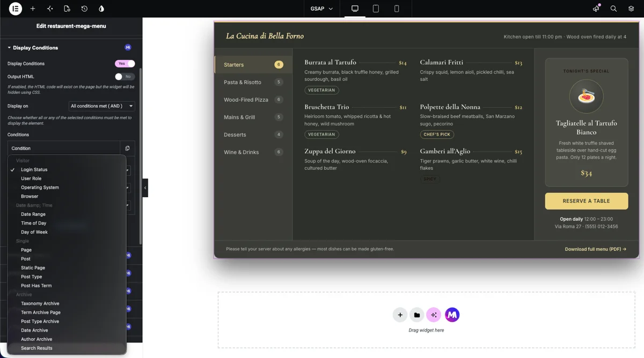Switch to mobile device view
The width and height of the screenshot is (644, 358).
[x=397, y=9]
